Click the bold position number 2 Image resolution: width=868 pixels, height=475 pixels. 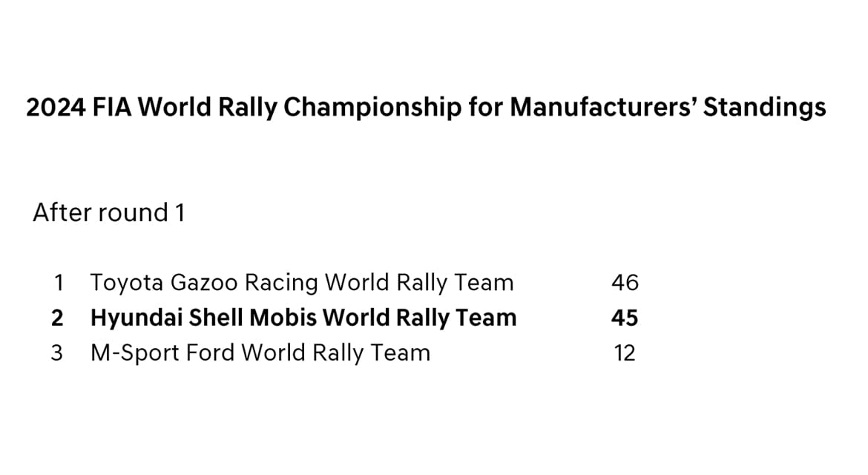coord(57,318)
